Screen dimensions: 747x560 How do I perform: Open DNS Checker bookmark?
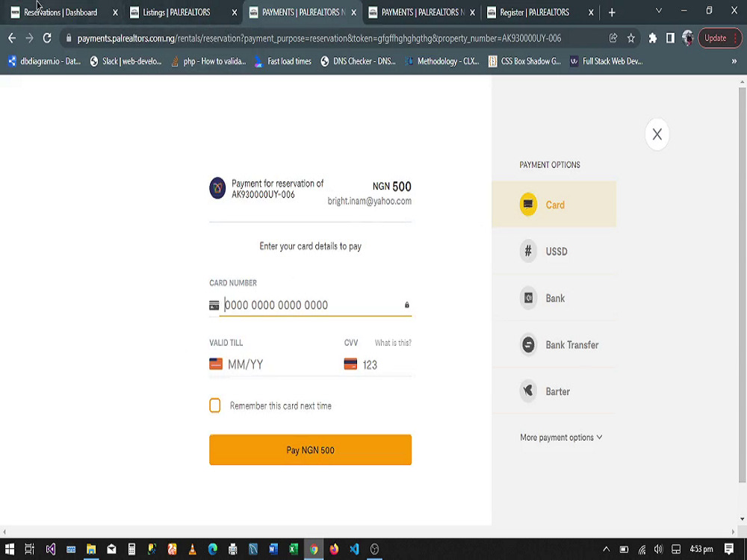(x=359, y=61)
